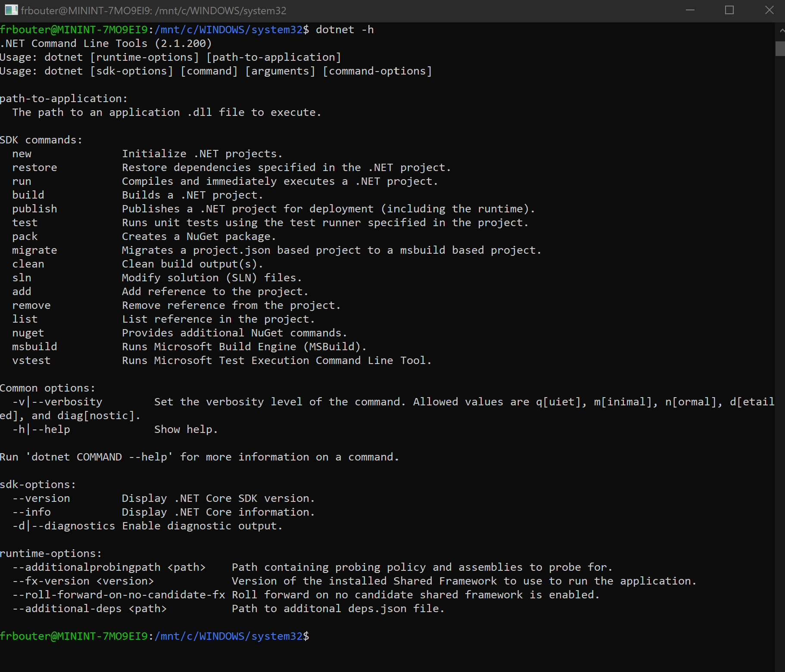Click the '--info' sdk option

coord(31,512)
